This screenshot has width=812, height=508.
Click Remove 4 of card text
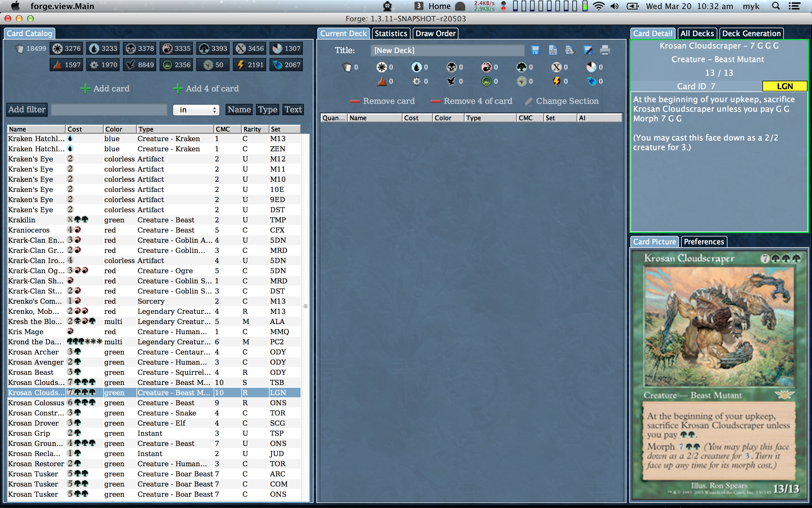[x=478, y=101]
